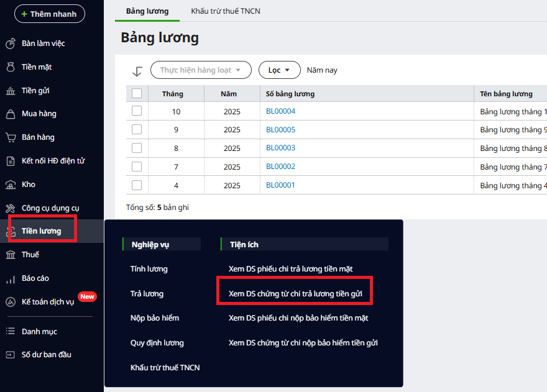Check the row for payroll BL00004

(x=137, y=111)
